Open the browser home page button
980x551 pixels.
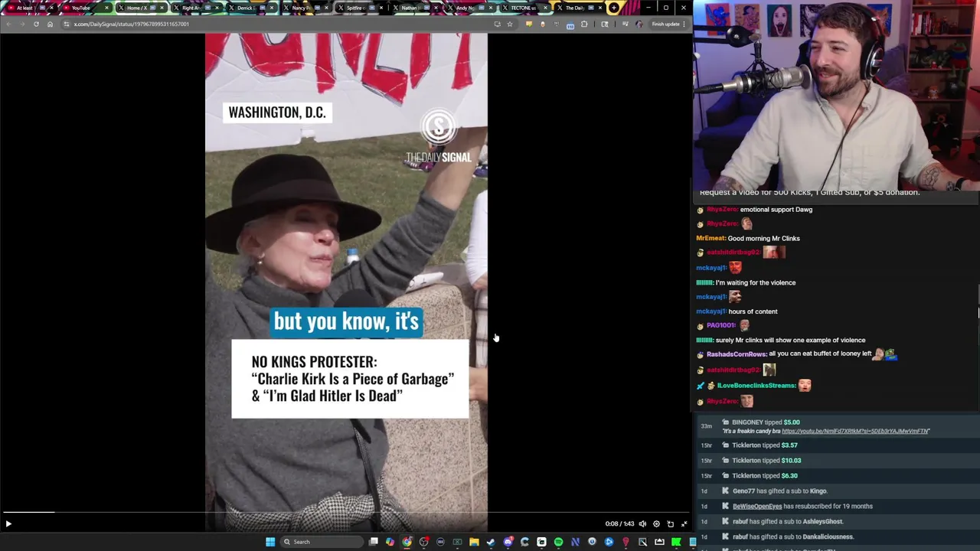50,24
